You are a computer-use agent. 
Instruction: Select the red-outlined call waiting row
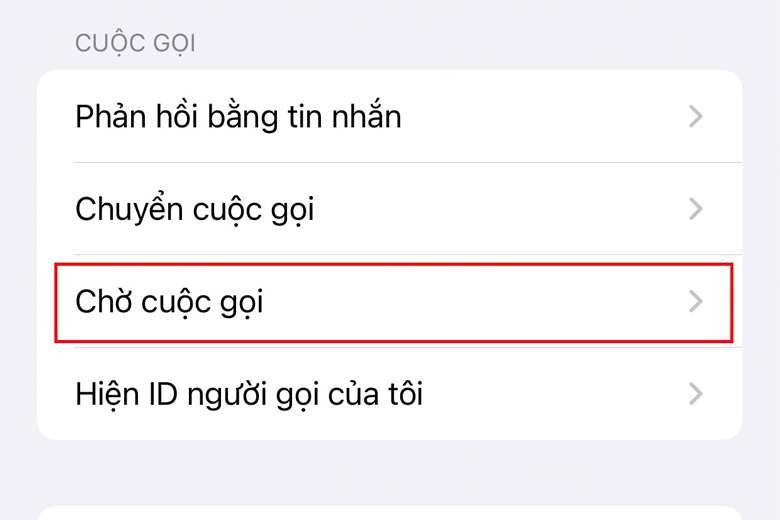[x=393, y=303]
